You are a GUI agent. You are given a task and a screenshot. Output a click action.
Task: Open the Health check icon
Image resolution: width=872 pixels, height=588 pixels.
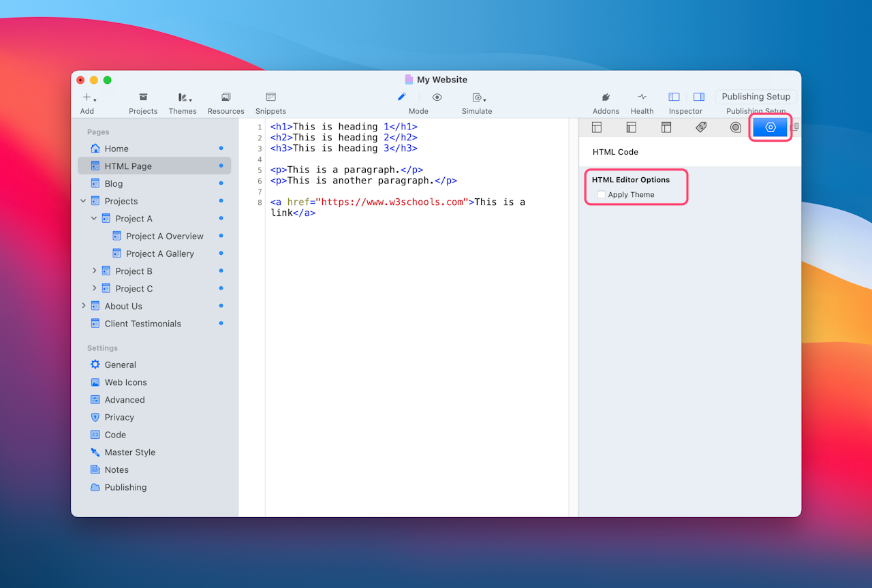pos(642,97)
